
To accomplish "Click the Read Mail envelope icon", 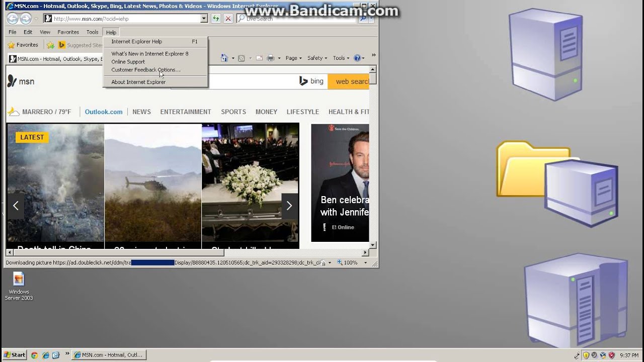I will [259, 58].
